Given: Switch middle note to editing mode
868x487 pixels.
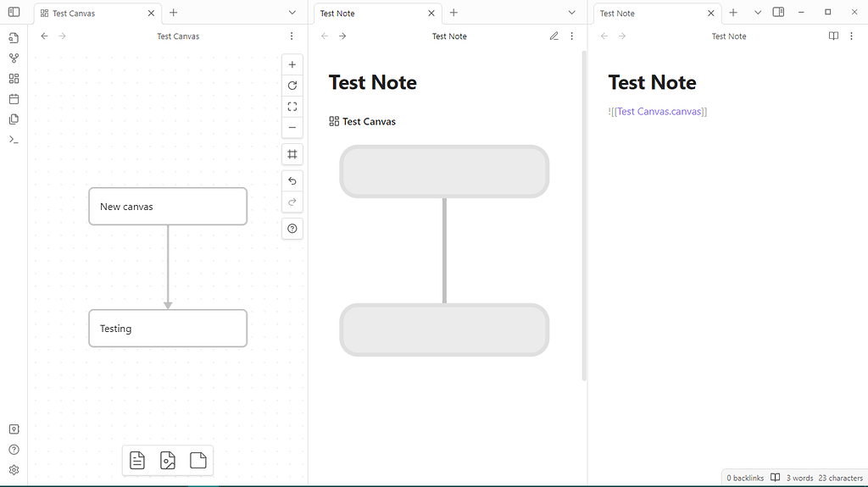Looking at the screenshot, I should coord(554,36).
